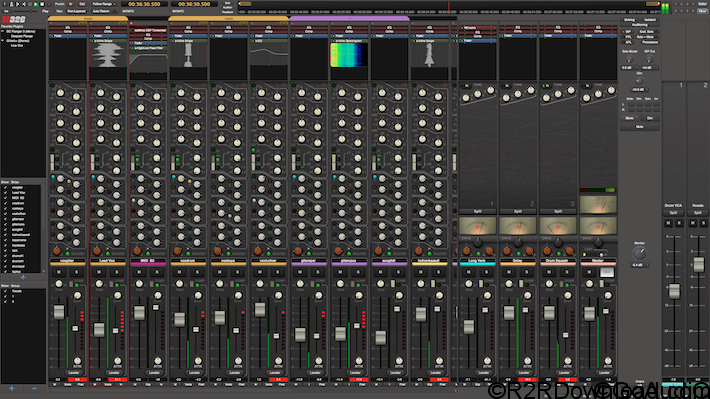Click the Master strip name button
The height and width of the screenshot is (399, 710).
click(x=598, y=261)
